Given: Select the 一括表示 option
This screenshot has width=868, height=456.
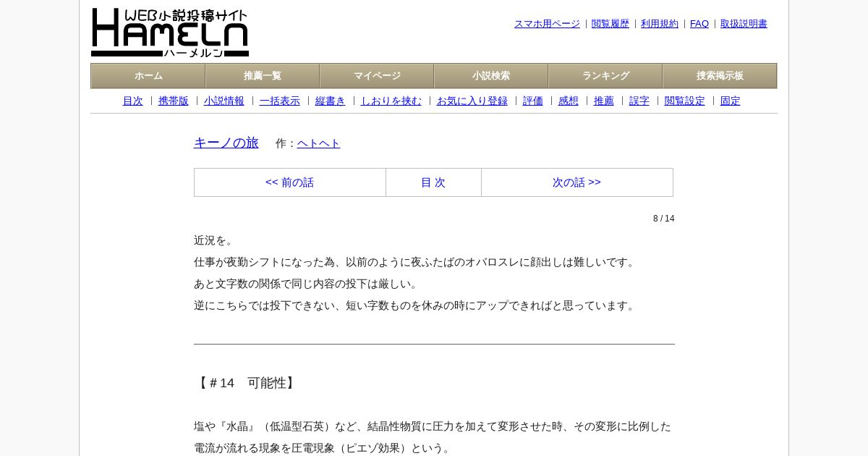Looking at the screenshot, I should point(280,101).
